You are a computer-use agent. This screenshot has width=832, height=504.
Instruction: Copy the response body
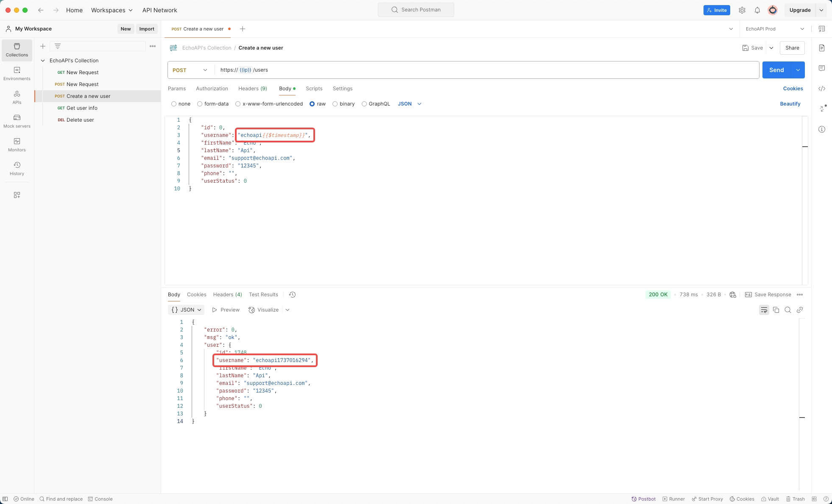[x=776, y=310]
